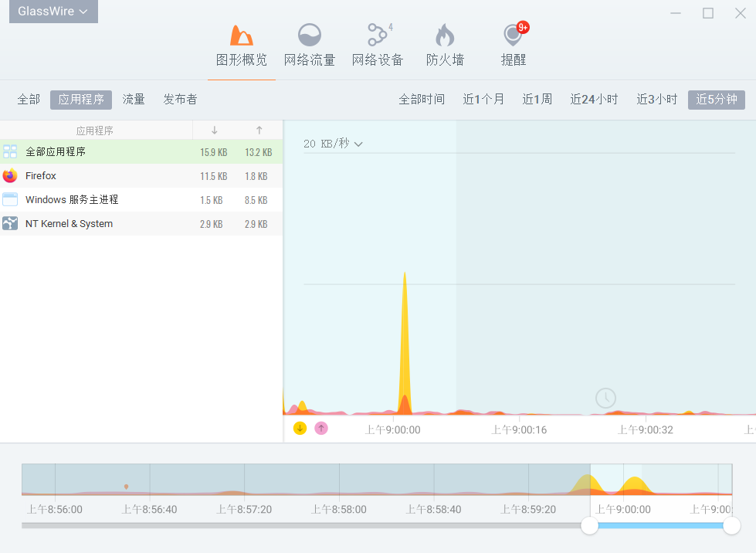Sort by upload column arrow
The image size is (756, 553).
click(259, 131)
